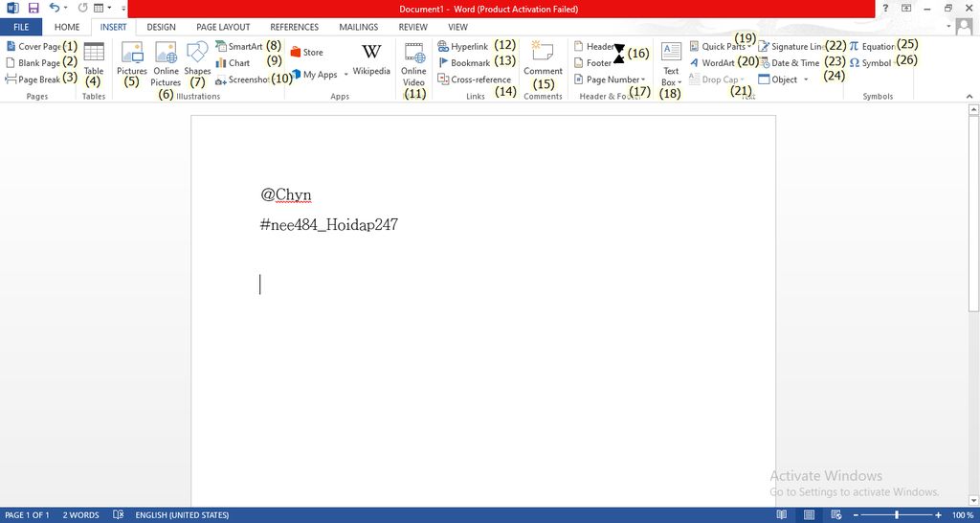Open the user account picture
This screenshot has height=523, width=980.
965,27
